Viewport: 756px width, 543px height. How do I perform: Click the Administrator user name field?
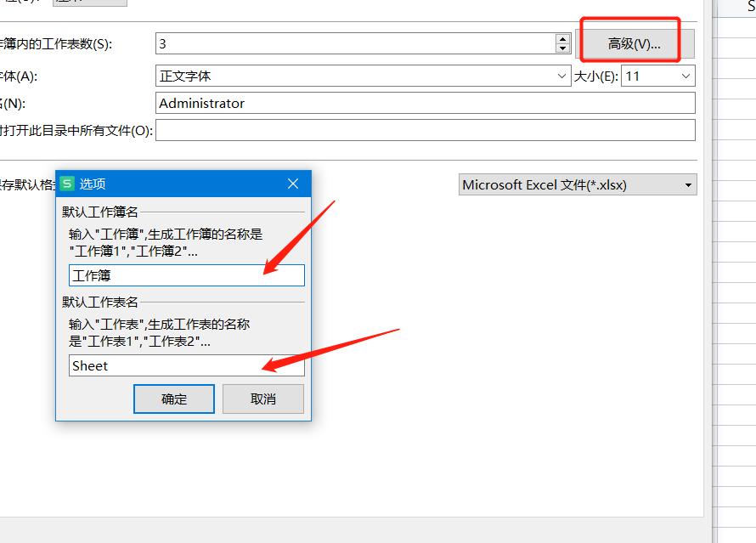click(x=340, y=104)
